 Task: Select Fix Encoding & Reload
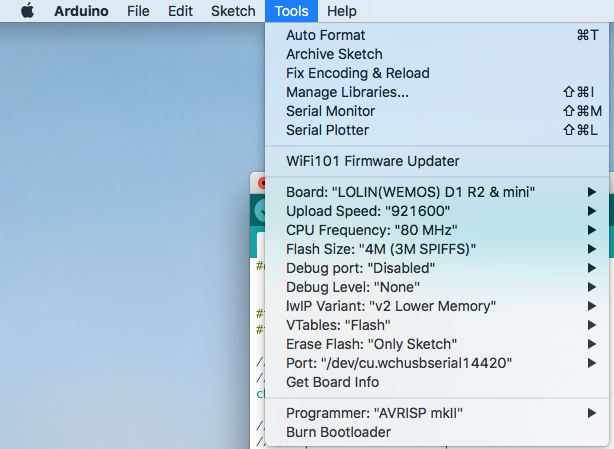coord(357,73)
